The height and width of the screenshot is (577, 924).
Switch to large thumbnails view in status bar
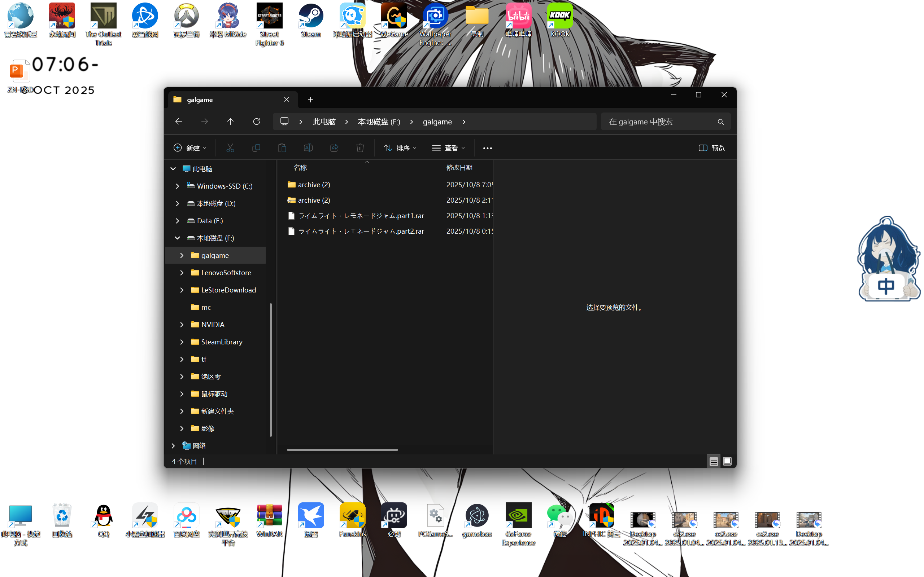(x=727, y=461)
